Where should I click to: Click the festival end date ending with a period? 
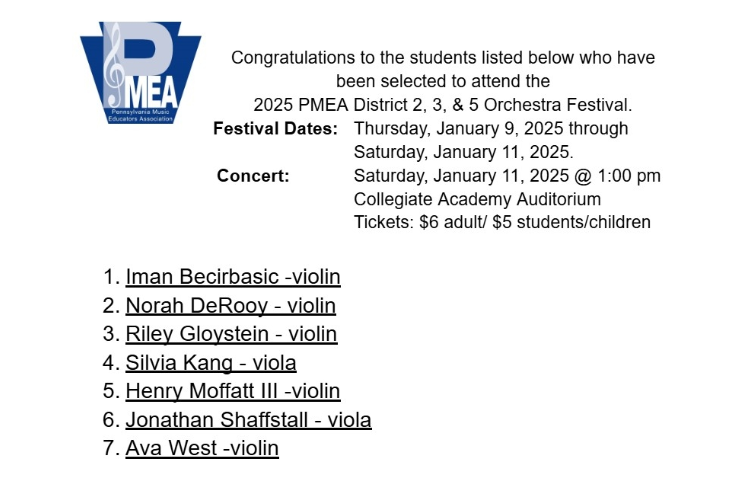coord(464,152)
